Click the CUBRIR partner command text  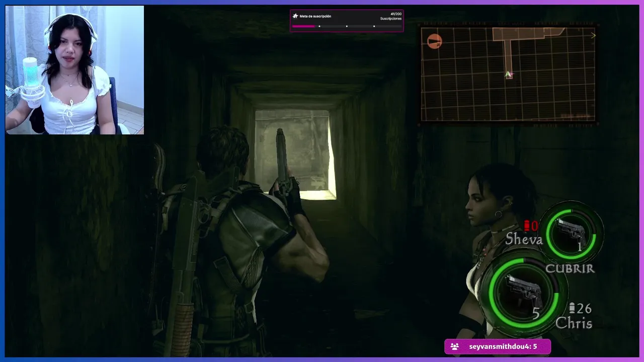point(570,268)
